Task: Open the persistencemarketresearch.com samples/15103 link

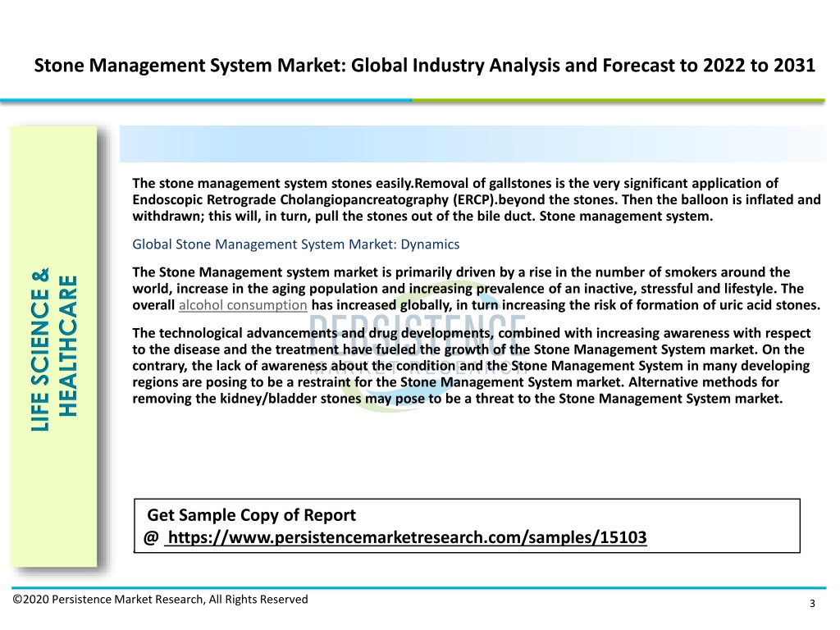Action: tap(407, 537)
